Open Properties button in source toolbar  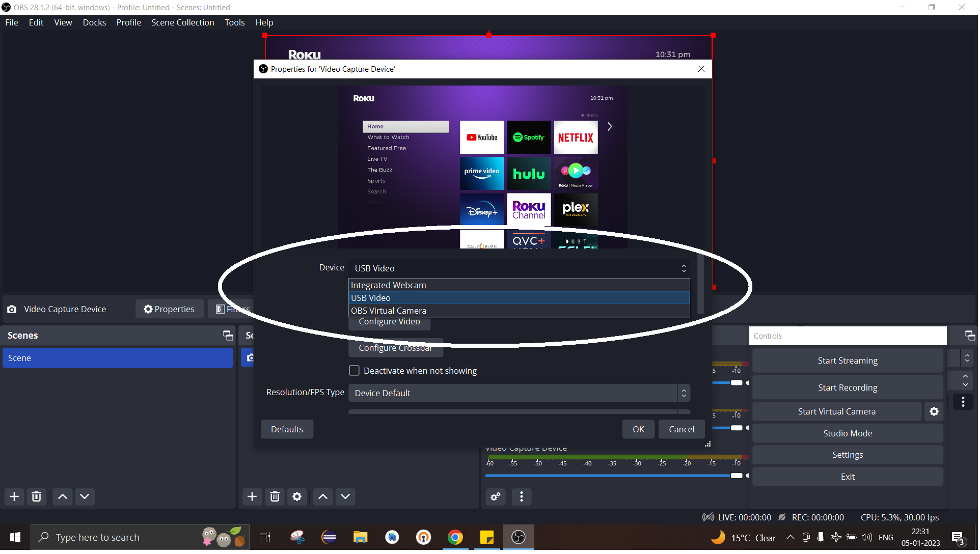[170, 310]
